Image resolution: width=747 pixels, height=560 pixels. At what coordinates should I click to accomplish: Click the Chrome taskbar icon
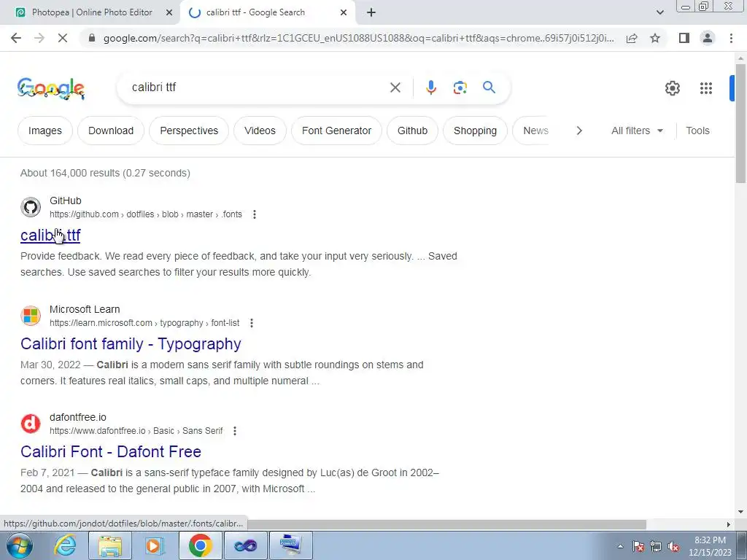[200, 545]
